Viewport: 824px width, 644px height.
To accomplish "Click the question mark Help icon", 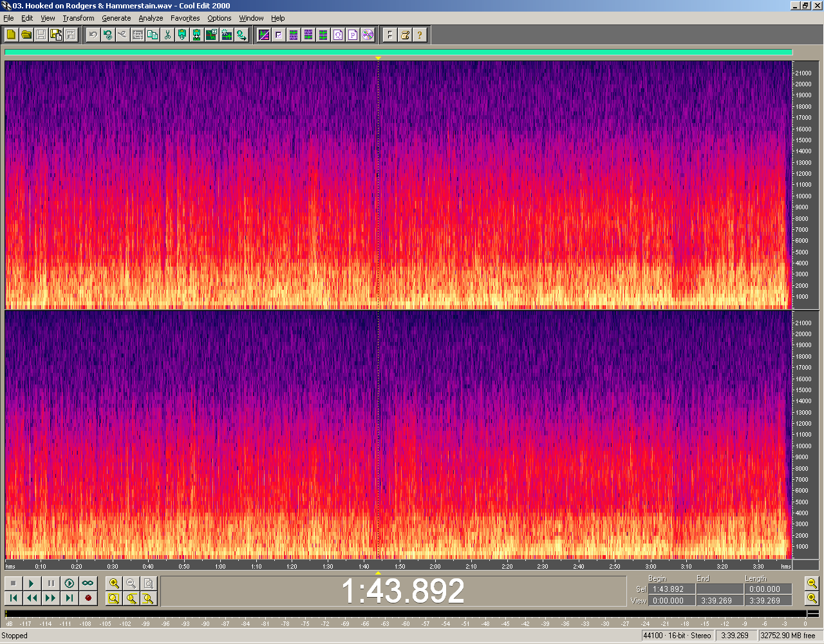I will [x=420, y=35].
